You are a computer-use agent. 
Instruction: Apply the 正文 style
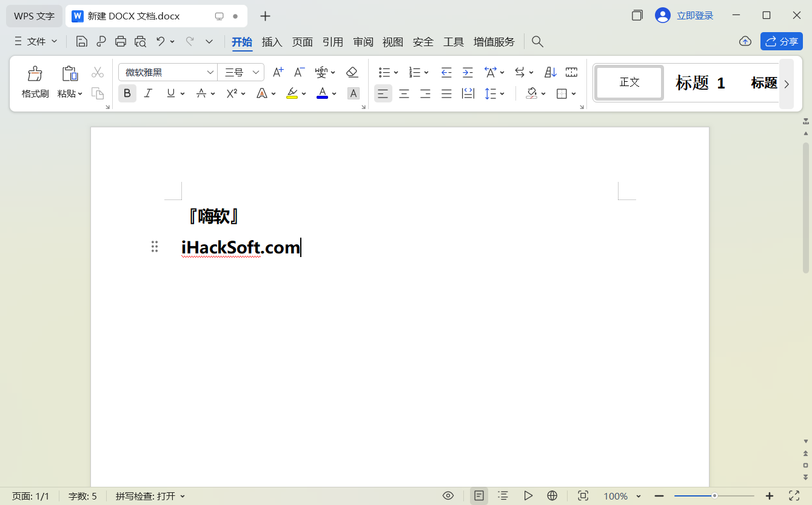[x=629, y=82]
